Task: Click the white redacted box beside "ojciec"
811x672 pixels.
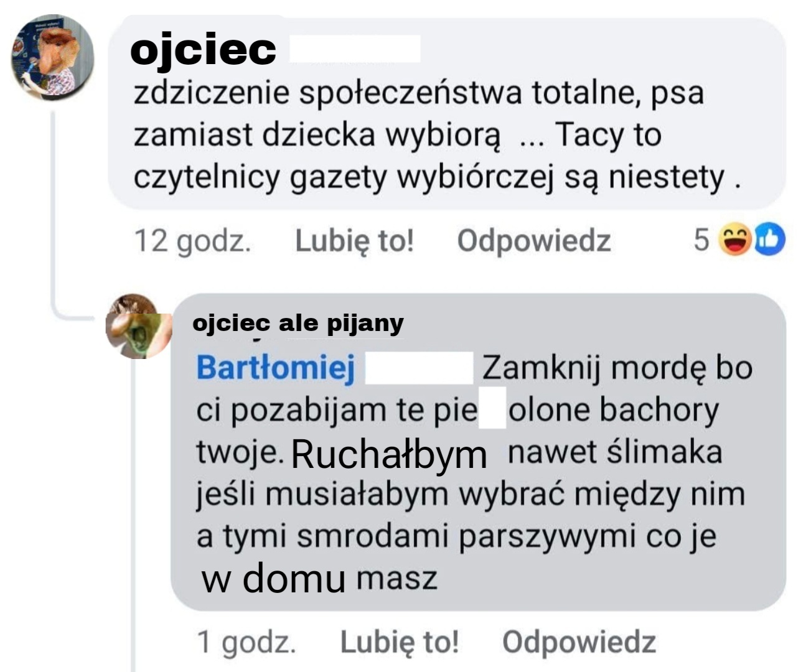Action: click(x=355, y=49)
